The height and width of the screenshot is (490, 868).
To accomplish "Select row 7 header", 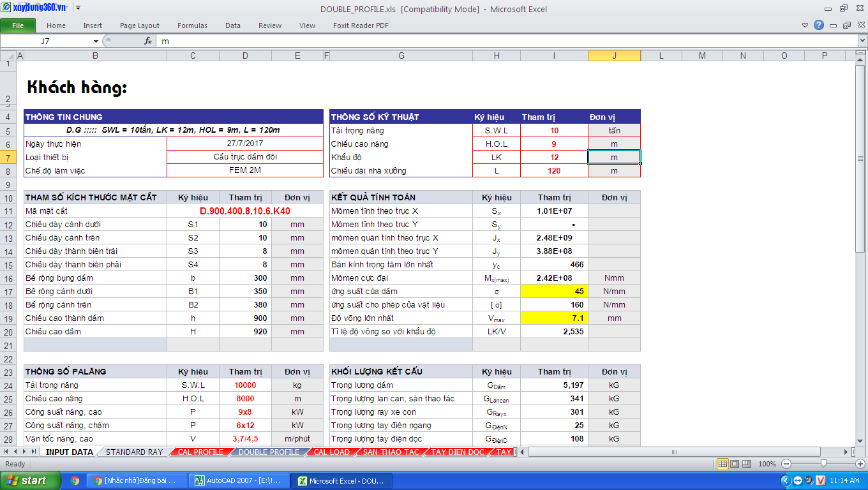I will tap(8, 157).
